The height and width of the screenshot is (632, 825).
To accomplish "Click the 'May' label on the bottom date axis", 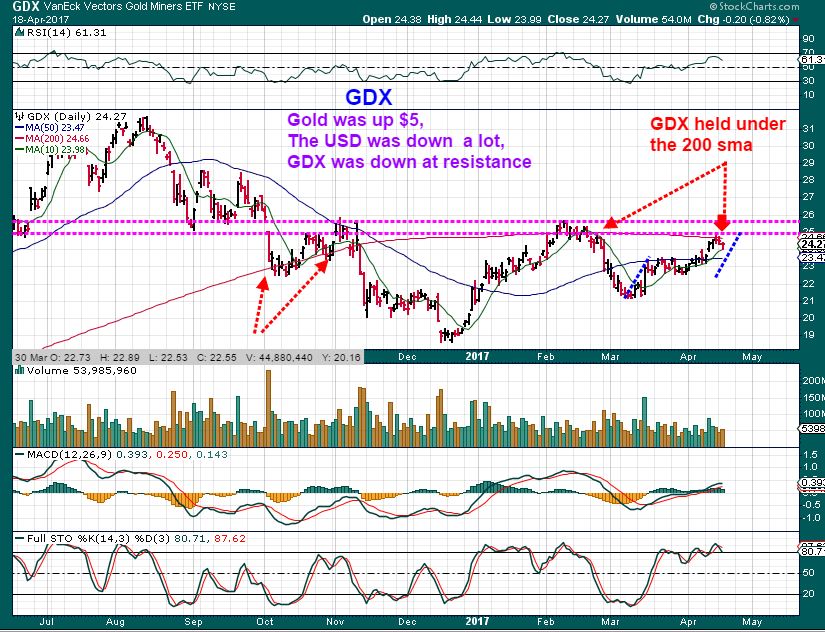I will point(752,621).
